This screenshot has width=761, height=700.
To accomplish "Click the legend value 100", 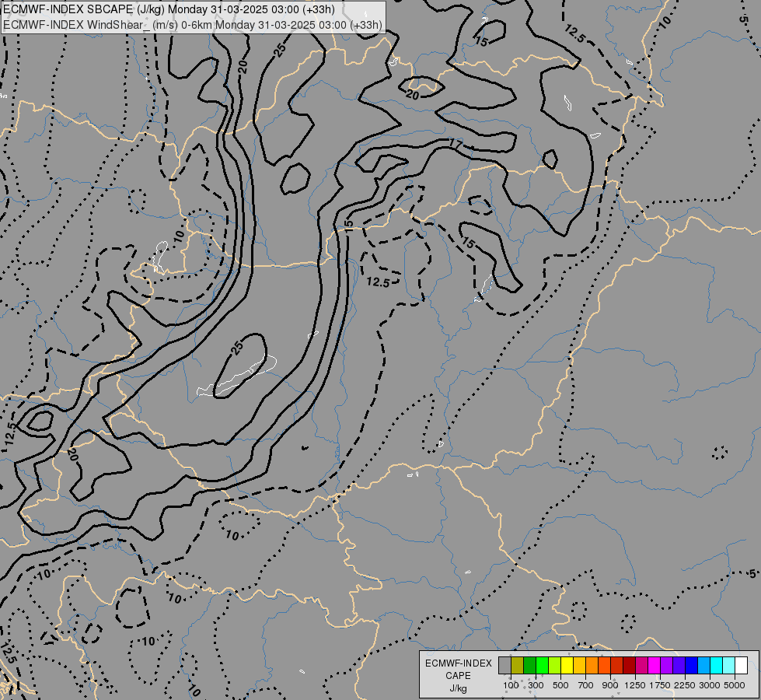I will point(511,685).
